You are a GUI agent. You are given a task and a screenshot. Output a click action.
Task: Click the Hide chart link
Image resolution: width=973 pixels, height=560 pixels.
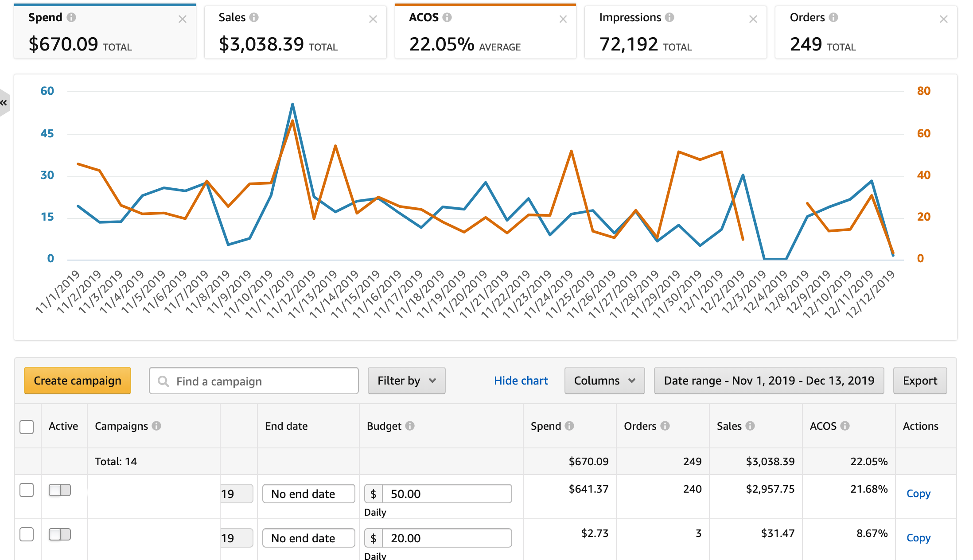point(521,381)
